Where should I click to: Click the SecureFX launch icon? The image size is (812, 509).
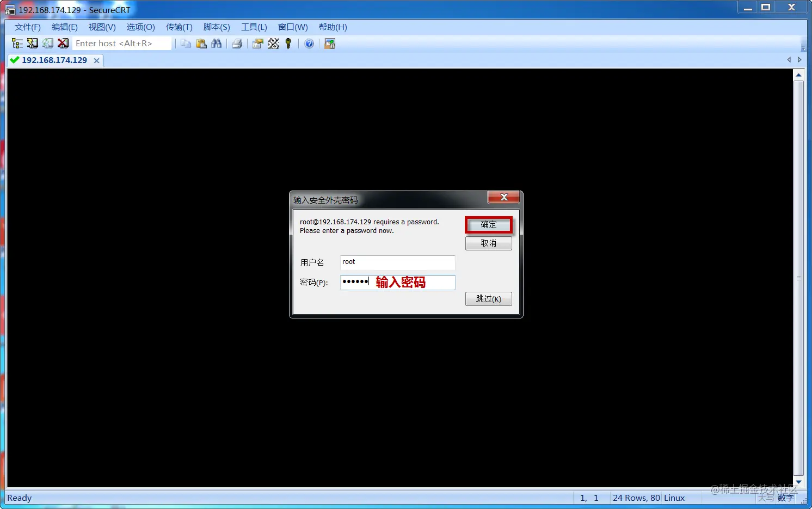(330, 44)
